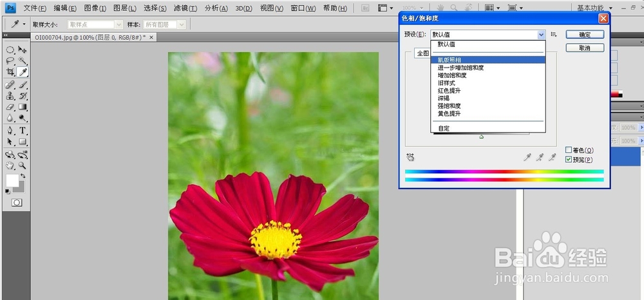Select the Healing Brush tool
644x300 pixels.
[x=10, y=85]
